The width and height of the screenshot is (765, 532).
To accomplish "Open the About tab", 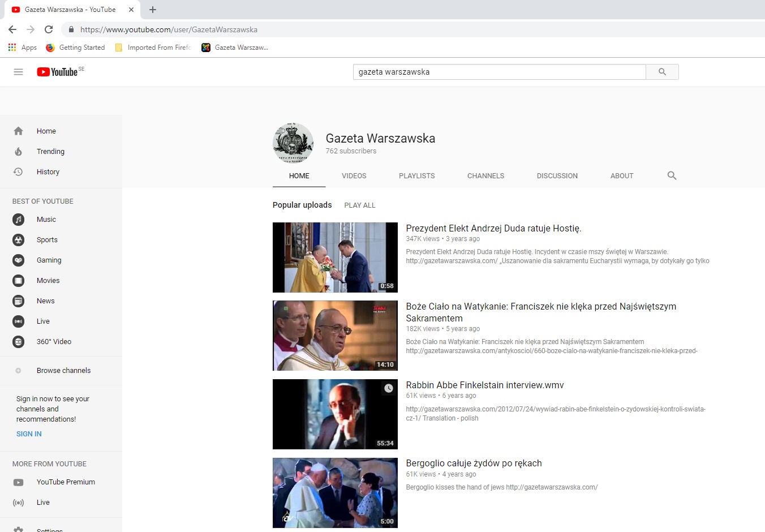I will [621, 176].
